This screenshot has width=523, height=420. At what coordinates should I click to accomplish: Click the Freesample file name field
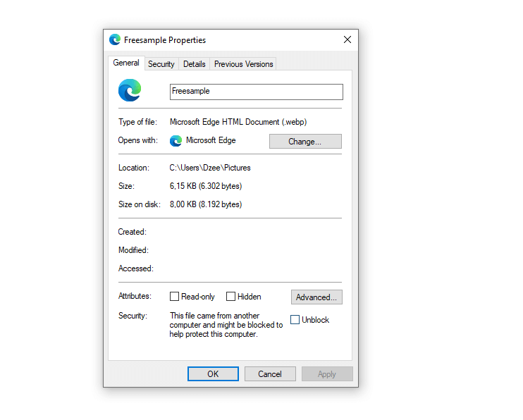click(x=256, y=92)
